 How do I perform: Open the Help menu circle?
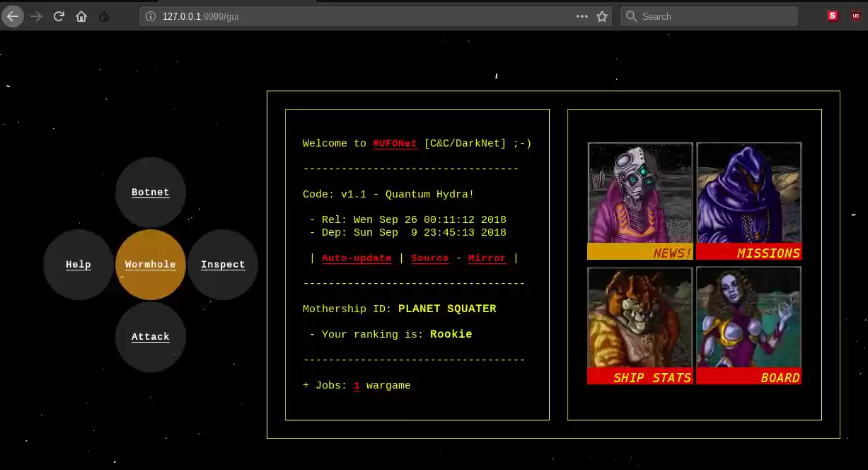[x=79, y=265]
